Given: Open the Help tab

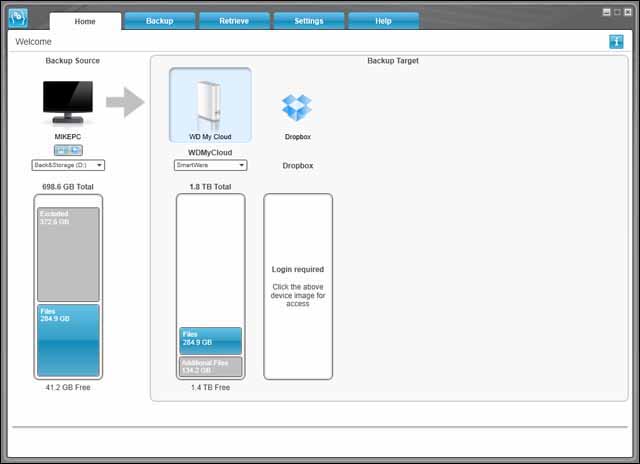Looking at the screenshot, I should [x=383, y=21].
